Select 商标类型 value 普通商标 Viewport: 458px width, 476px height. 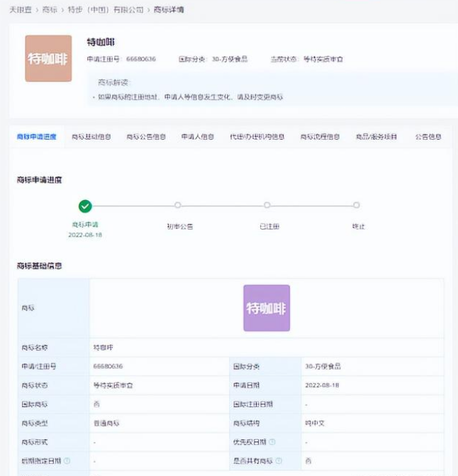[x=106, y=424]
